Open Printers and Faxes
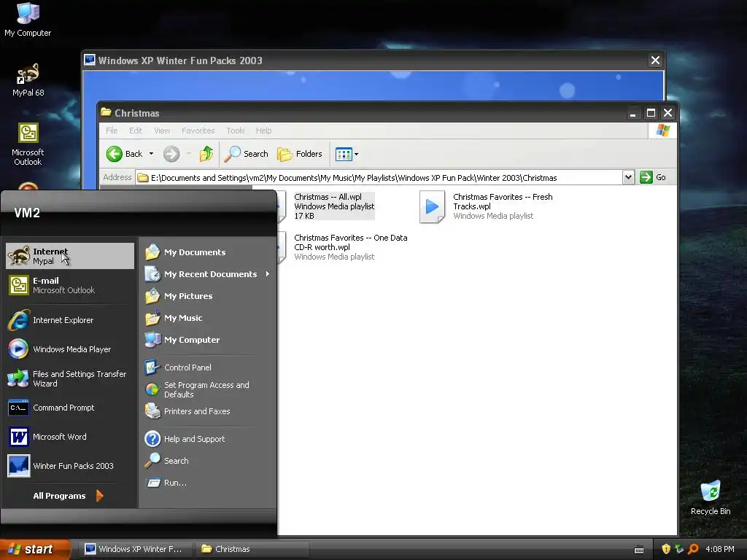 [208, 411]
